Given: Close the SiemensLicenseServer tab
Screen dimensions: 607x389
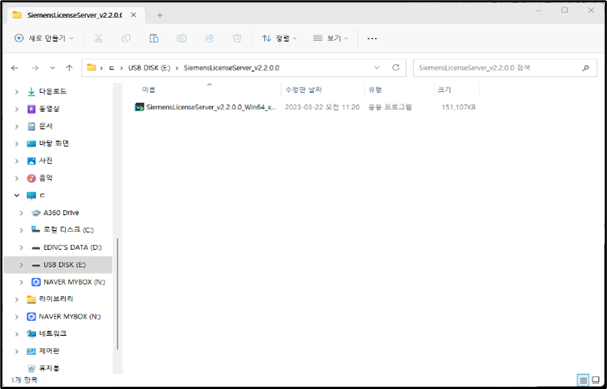Looking at the screenshot, I should [x=133, y=15].
